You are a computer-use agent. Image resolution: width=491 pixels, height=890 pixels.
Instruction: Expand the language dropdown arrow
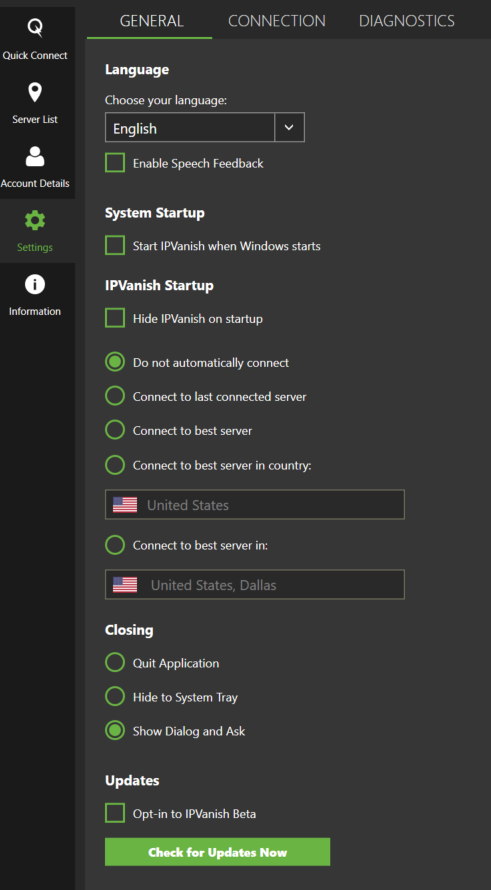coord(289,127)
